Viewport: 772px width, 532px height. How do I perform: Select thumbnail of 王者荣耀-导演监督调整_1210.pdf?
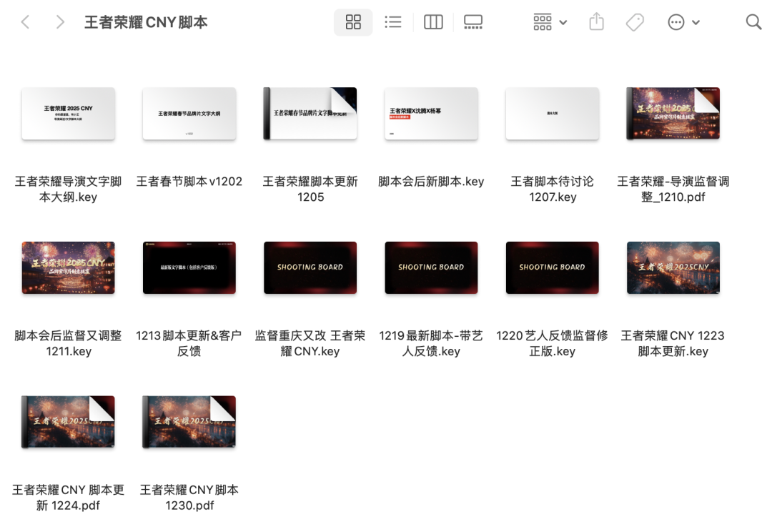(x=673, y=114)
